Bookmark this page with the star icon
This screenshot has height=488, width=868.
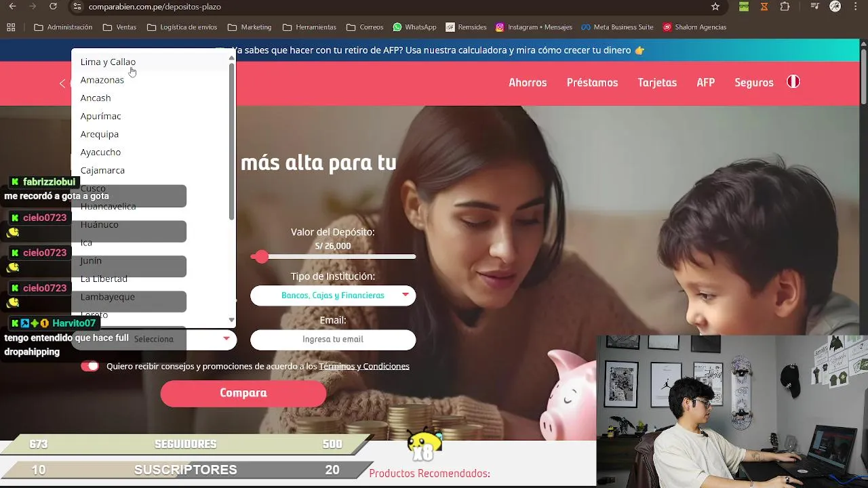point(715,6)
